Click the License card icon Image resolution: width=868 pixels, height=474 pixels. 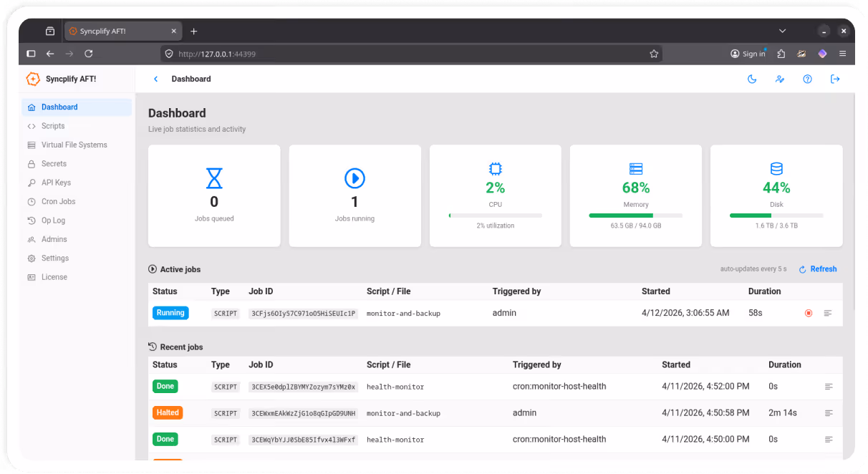[x=32, y=277]
